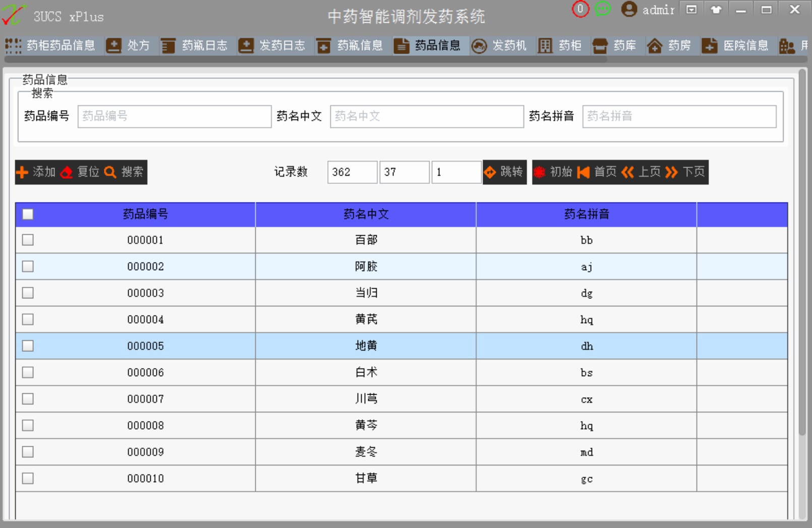
Task: Go to 首页 first page
Action: pos(597,172)
